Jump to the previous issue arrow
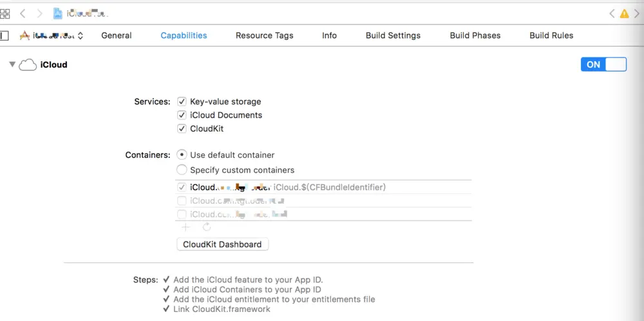644x321 pixels. [x=612, y=14]
